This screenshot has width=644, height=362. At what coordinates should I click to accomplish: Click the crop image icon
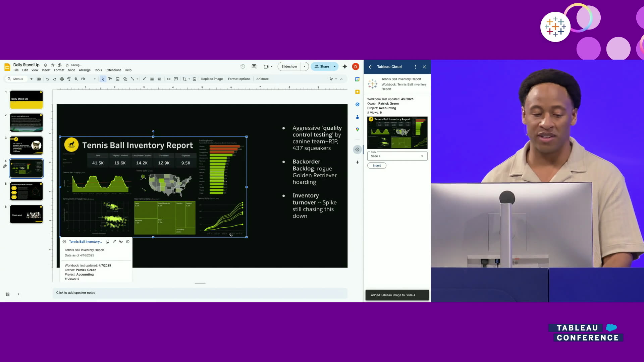[x=184, y=79]
